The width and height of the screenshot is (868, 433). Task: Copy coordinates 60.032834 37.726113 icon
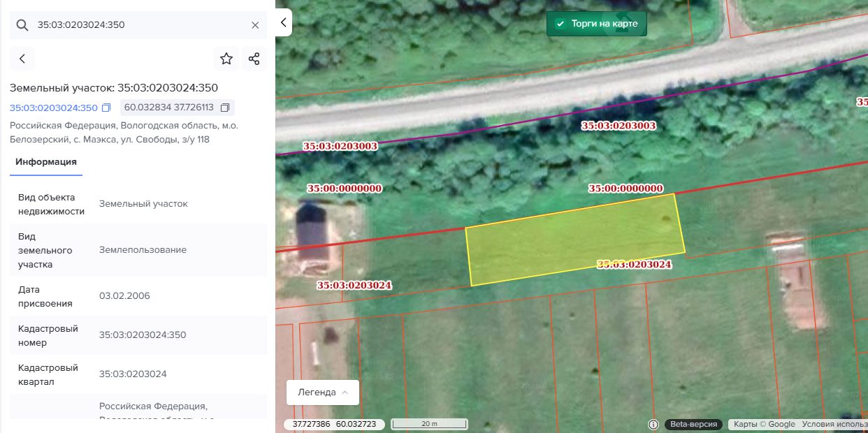click(x=225, y=108)
